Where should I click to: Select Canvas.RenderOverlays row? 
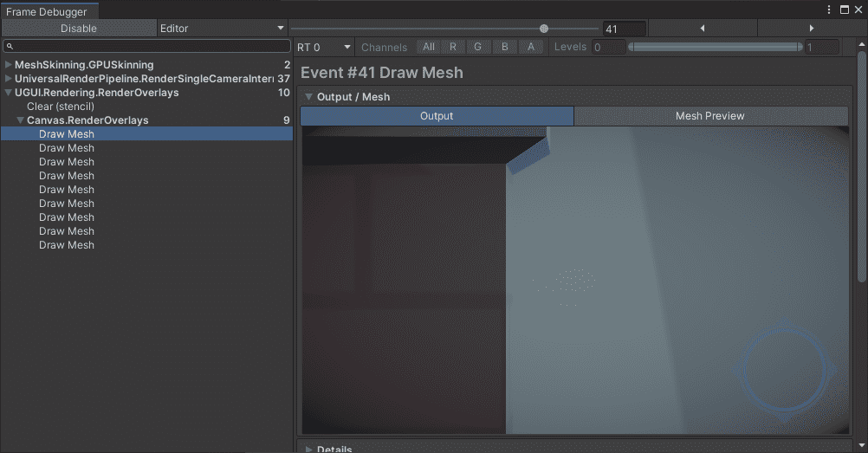coord(146,120)
